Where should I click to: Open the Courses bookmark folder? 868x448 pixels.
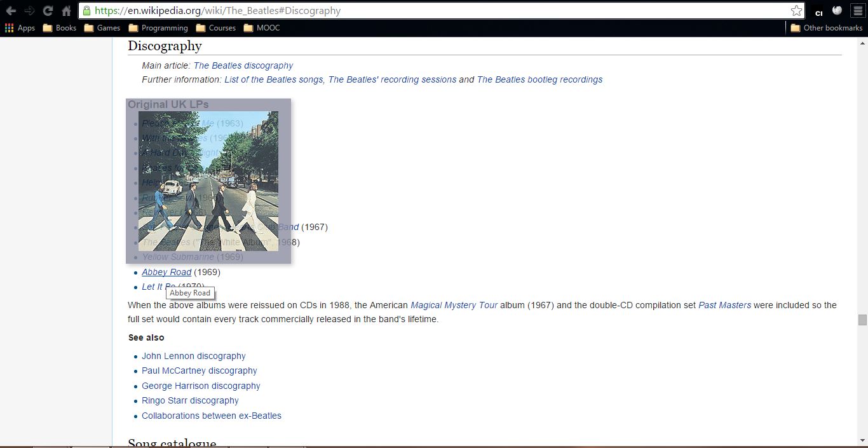216,28
